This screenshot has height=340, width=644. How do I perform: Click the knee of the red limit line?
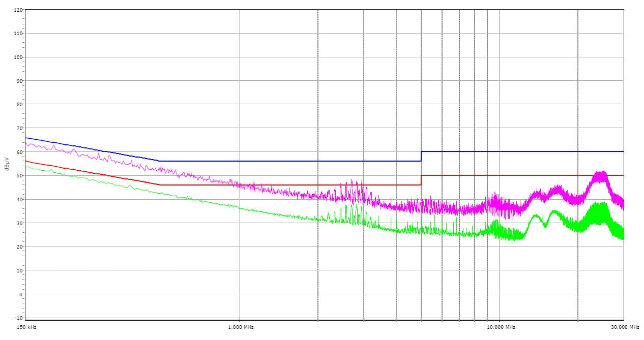click(160, 184)
